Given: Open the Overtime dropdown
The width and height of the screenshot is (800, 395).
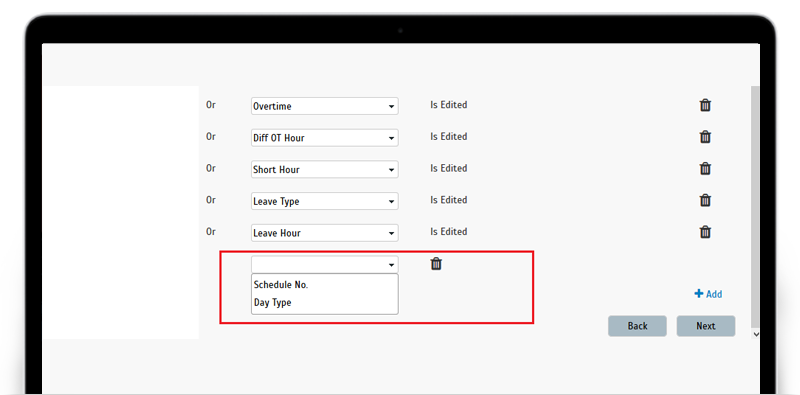Looking at the screenshot, I should (324, 106).
